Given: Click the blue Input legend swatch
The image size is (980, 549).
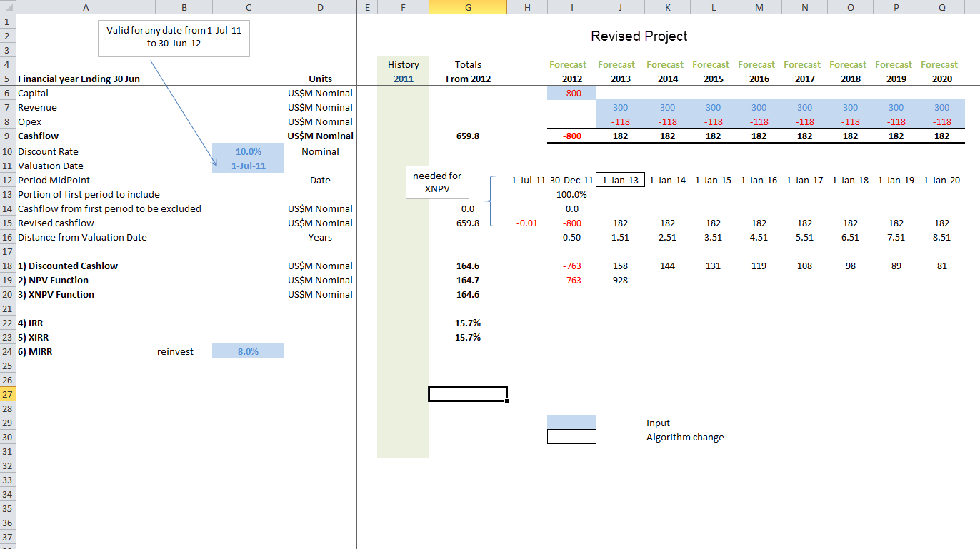Looking at the screenshot, I should click(571, 422).
